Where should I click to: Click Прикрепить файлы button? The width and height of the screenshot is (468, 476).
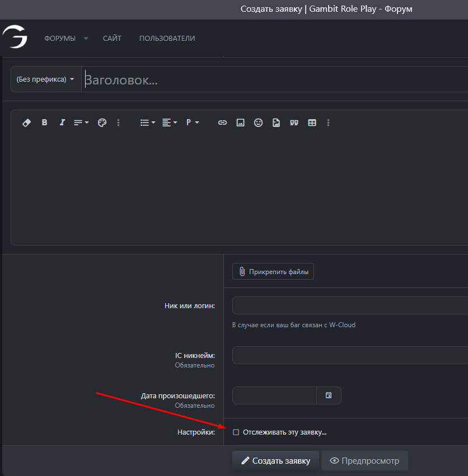[x=273, y=271]
